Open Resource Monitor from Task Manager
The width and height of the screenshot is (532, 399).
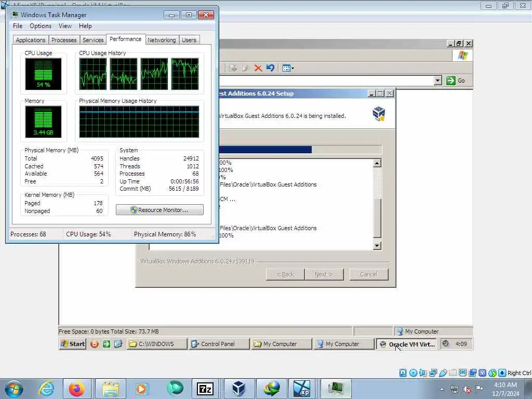click(160, 210)
